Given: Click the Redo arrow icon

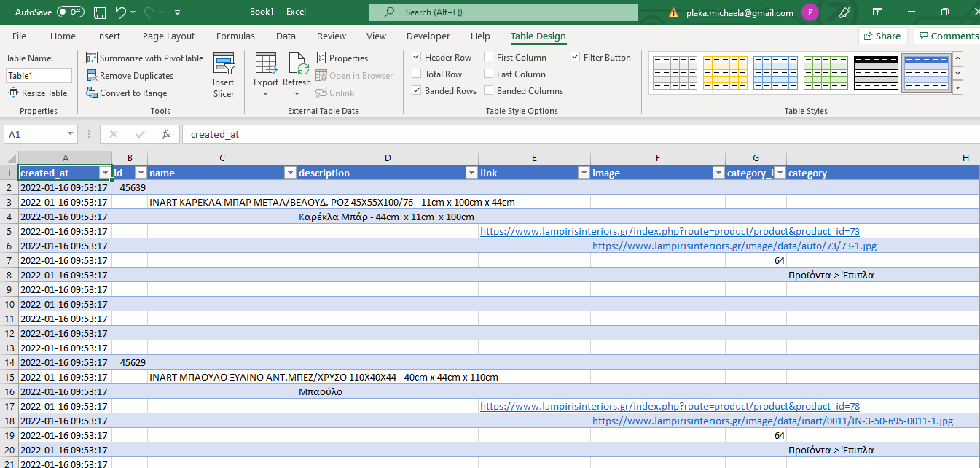Looking at the screenshot, I should click(150, 12).
